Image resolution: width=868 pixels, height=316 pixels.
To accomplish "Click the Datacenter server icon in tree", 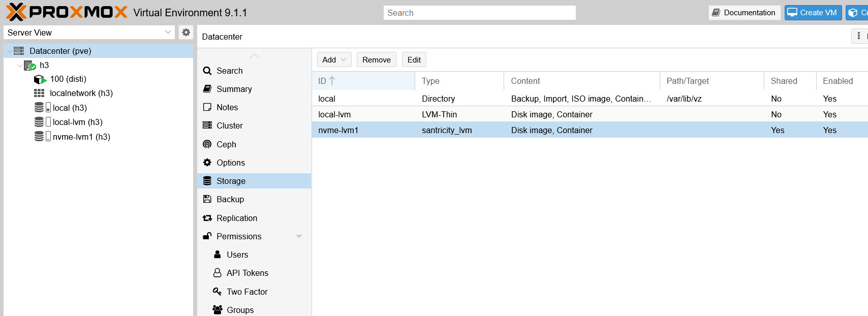I will [x=19, y=51].
